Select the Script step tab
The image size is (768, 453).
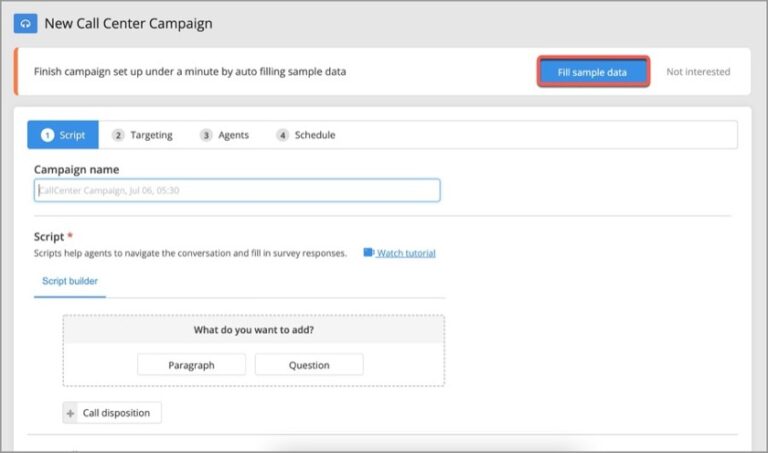tap(63, 135)
